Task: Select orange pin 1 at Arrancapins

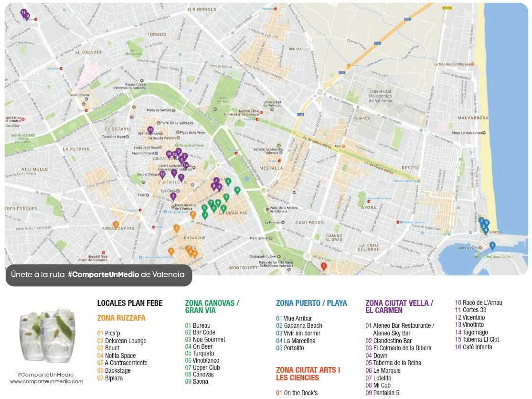Action: [x=116, y=225]
